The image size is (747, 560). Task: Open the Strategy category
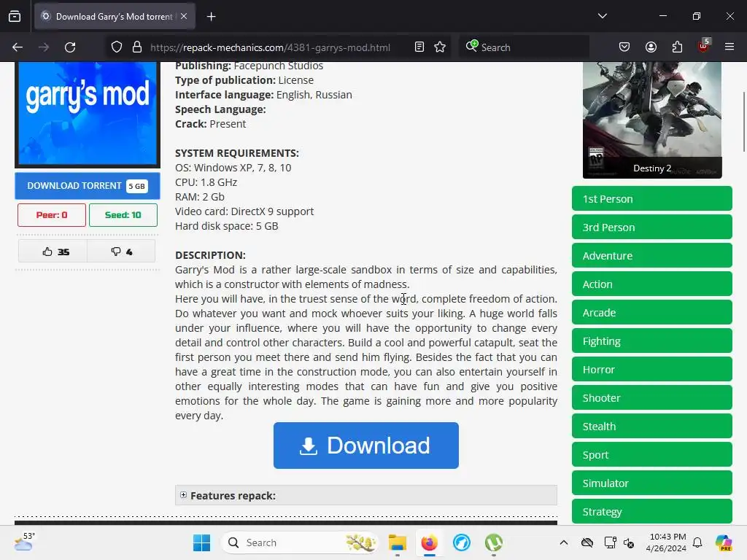point(651,511)
